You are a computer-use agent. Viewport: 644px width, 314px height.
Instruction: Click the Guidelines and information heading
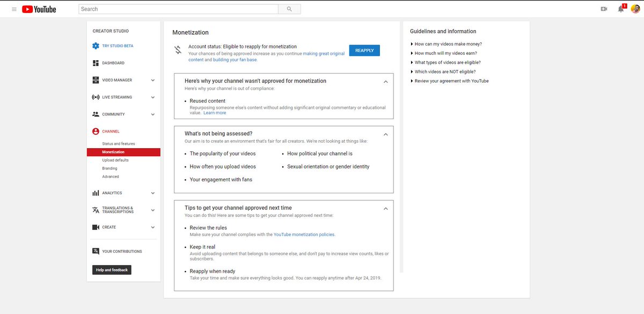coord(443,31)
